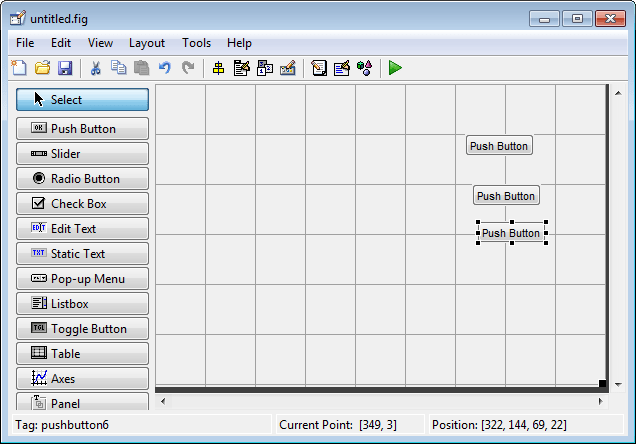Undo the last action
Viewport: 636px width, 444px height.
pyautogui.click(x=165, y=68)
